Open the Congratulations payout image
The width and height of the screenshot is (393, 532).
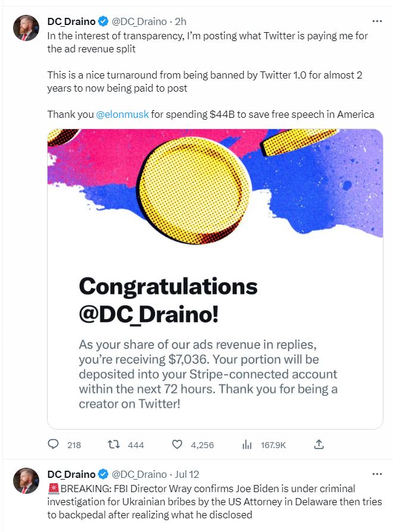(x=215, y=278)
